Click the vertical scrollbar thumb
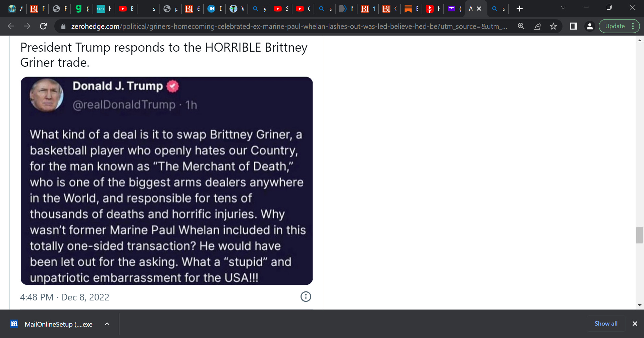 [640, 235]
